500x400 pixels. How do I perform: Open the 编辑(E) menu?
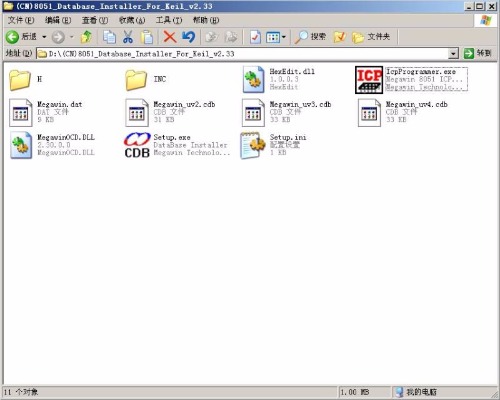tap(58, 20)
